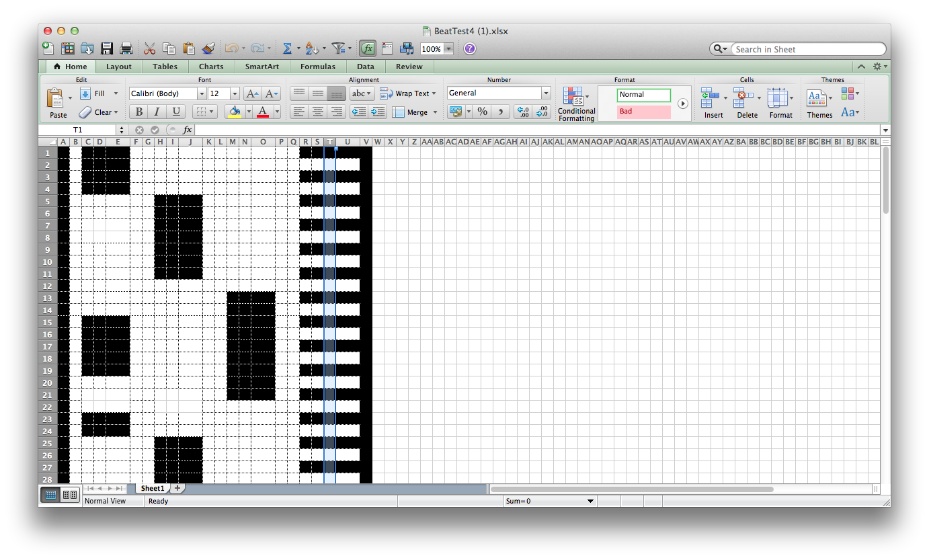Click the Paste button
Screen dimensions: 929x560
point(57,101)
